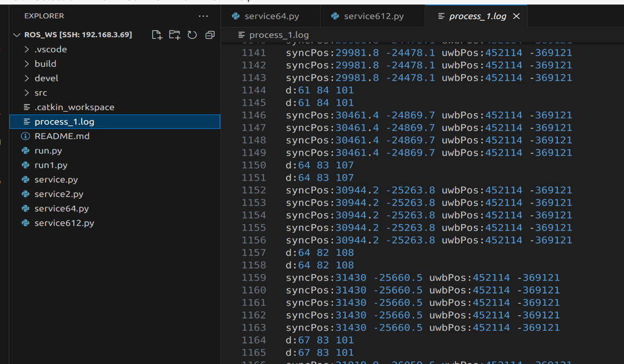Screen dimensions: 624x364
Task: Close the process_1.log editor tab
Action: (x=516, y=16)
